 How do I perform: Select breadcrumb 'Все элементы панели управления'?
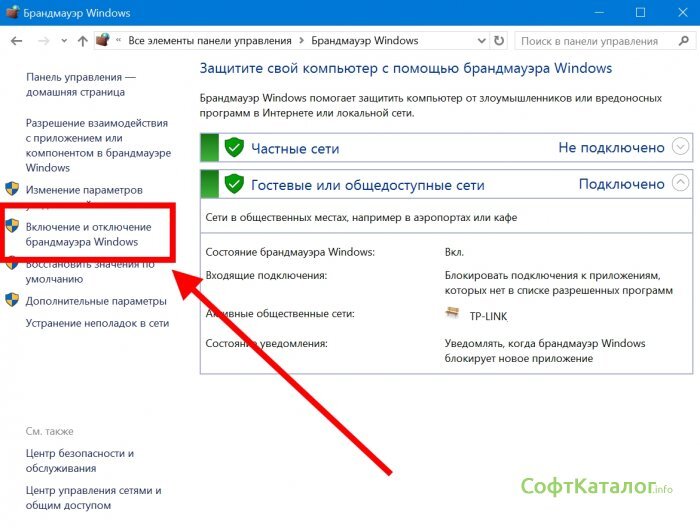[210, 41]
